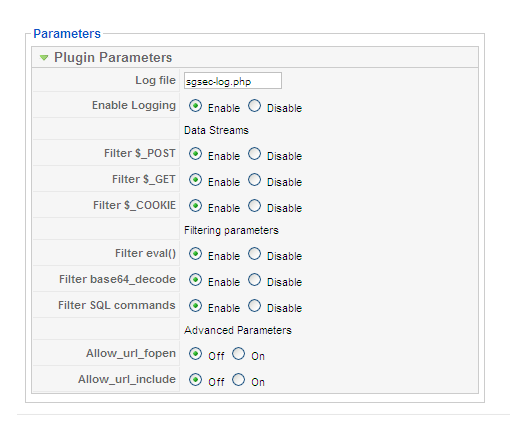Disable the Filter eval() option
The height and width of the screenshot is (432, 510).
pyautogui.click(x=254, y=254)
